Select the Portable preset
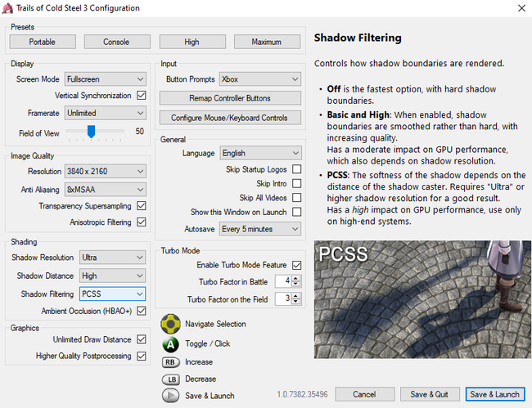The image size is (532, 408). click(43, 42)
